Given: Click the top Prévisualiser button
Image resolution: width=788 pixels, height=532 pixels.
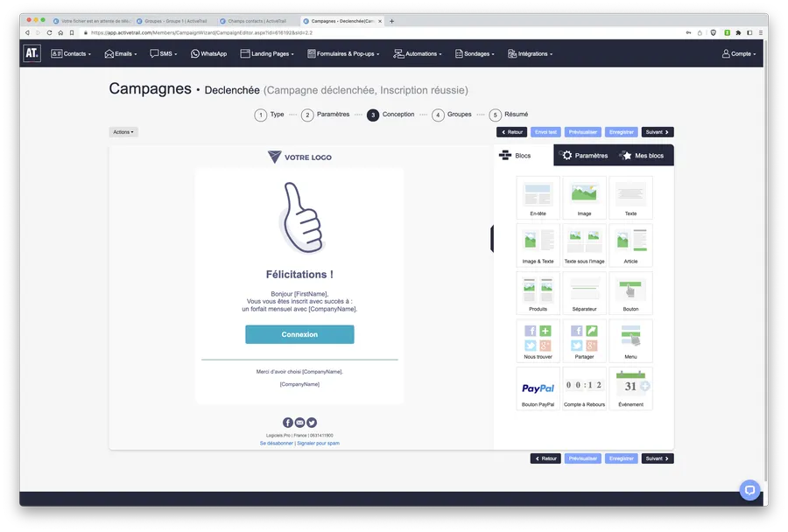Looking at the screenshot, I should 582,132.
